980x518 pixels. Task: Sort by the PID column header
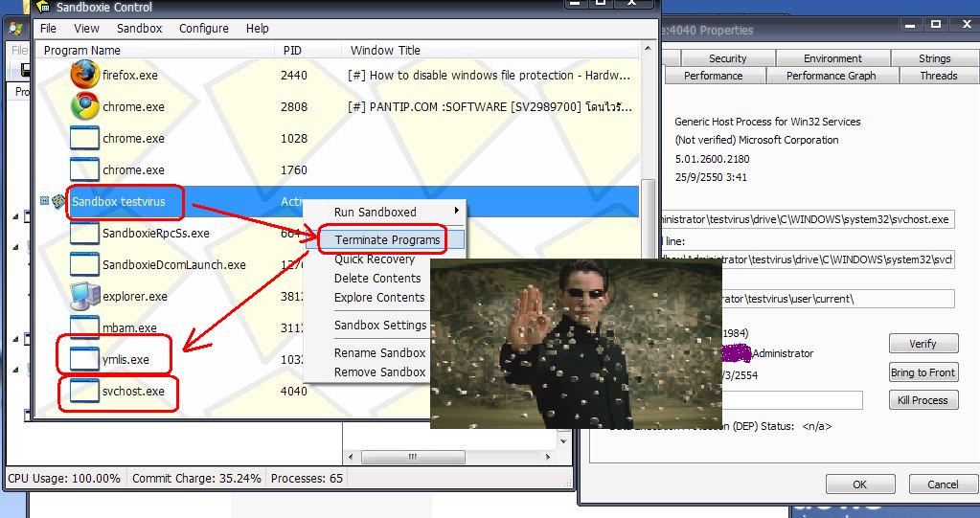tap(308, 50)
